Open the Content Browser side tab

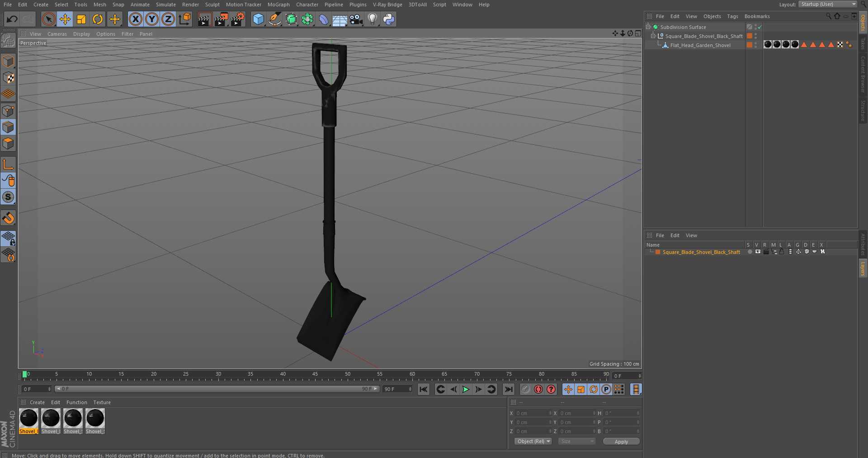[863, 74]
